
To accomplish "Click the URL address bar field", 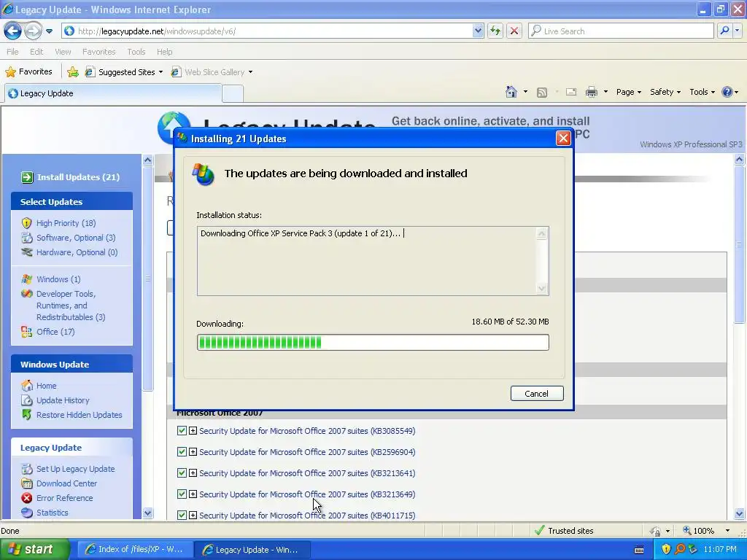I will pos(274,31).
